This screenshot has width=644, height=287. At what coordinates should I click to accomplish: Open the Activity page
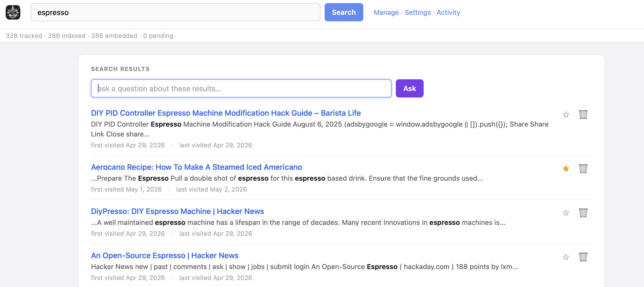(x=448, y=12)
